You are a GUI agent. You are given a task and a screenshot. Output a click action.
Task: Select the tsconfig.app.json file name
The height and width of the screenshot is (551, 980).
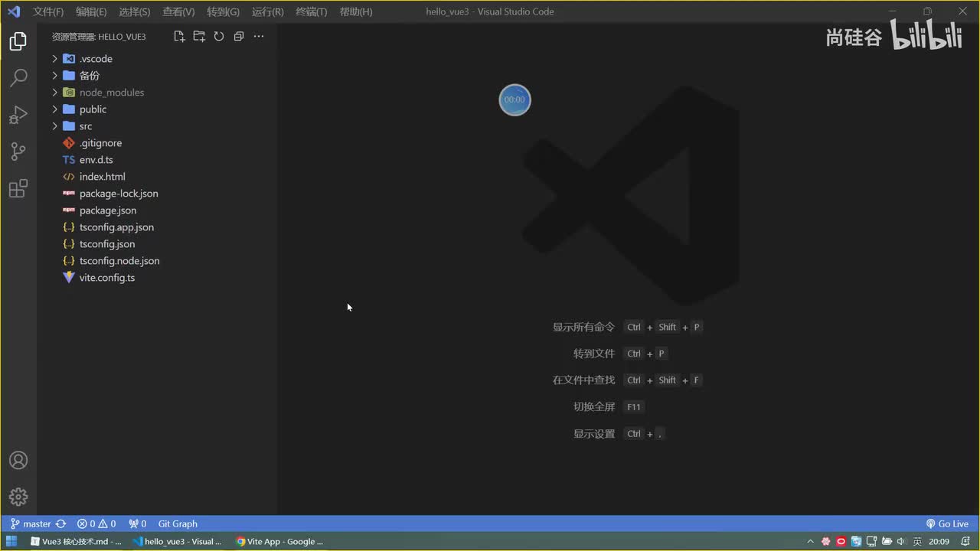(x=116, y=227)
